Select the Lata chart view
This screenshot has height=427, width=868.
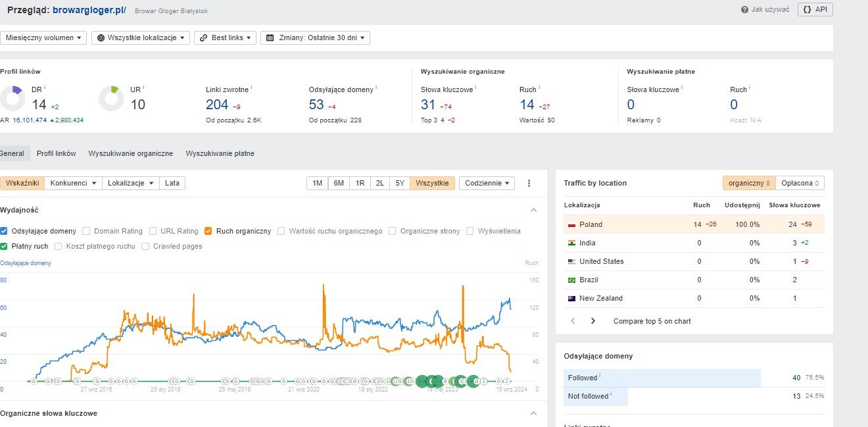(x=172, y=184)
